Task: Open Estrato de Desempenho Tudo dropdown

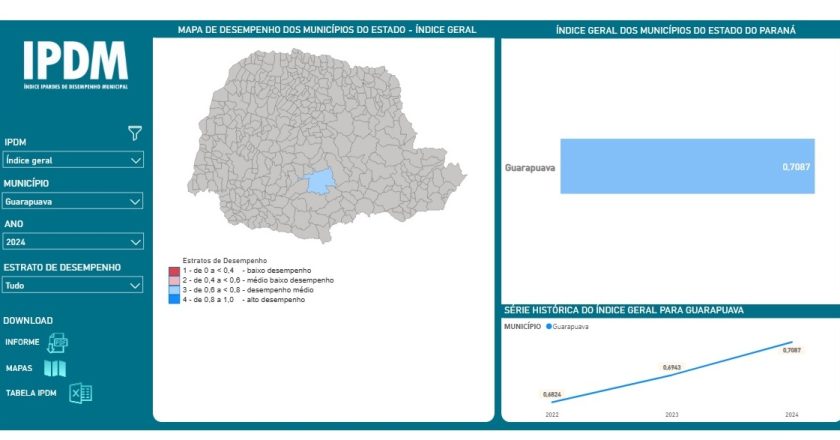Action: [x=73, y=286]
